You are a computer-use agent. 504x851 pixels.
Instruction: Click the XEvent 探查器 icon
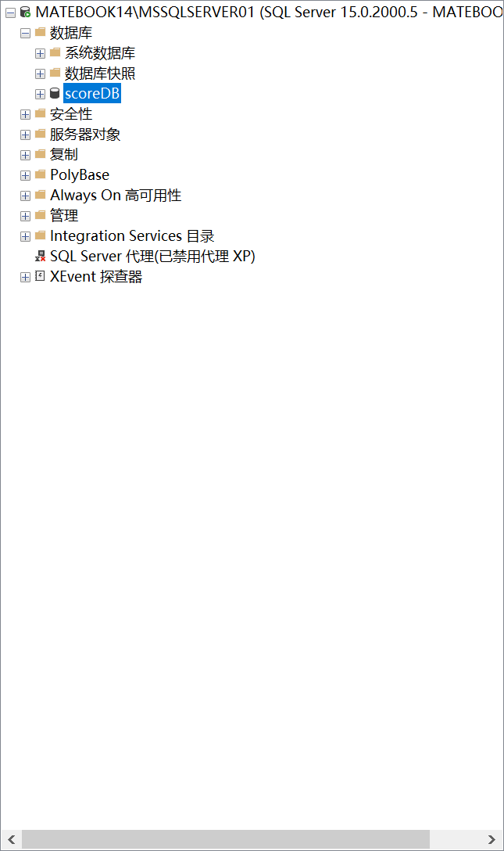click(40, 276)
